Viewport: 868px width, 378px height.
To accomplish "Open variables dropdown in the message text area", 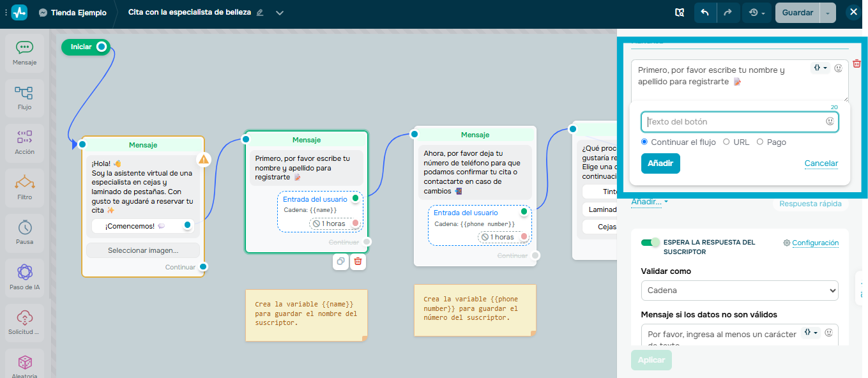I will (819, 68).
